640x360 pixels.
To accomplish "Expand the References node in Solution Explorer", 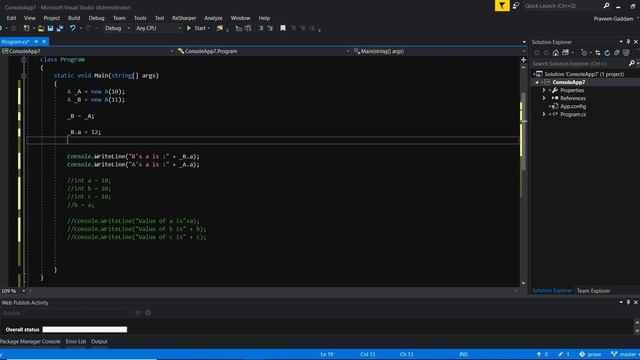I will tap(544, 98).
